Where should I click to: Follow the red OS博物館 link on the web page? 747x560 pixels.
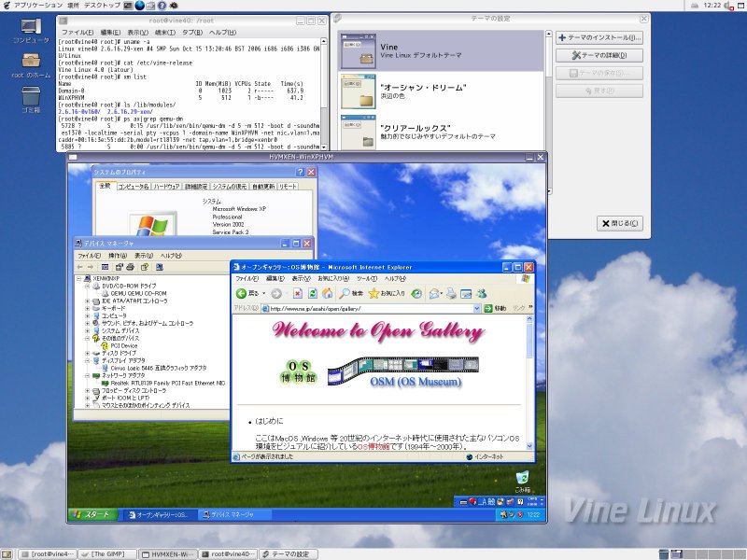click(x=374, y=447)
